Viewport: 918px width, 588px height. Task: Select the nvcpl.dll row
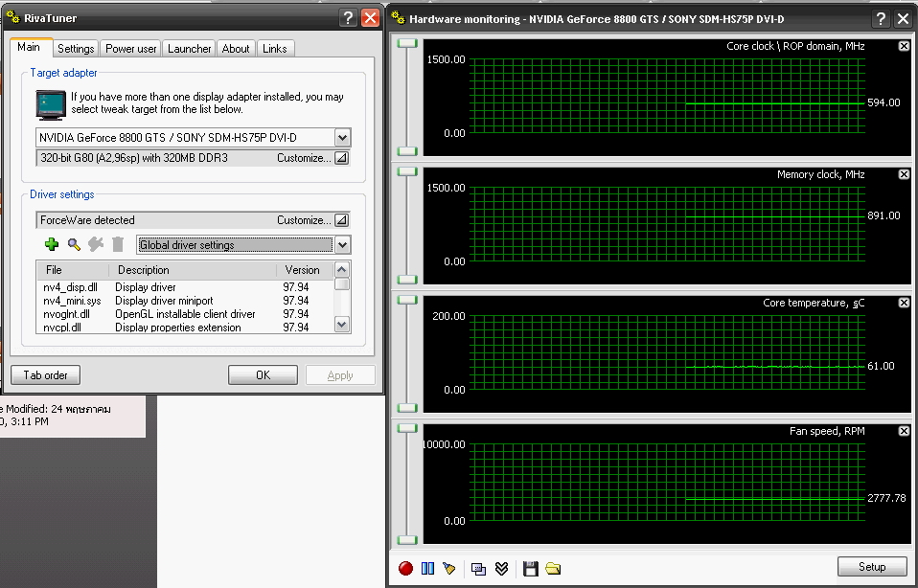point(185,328)
